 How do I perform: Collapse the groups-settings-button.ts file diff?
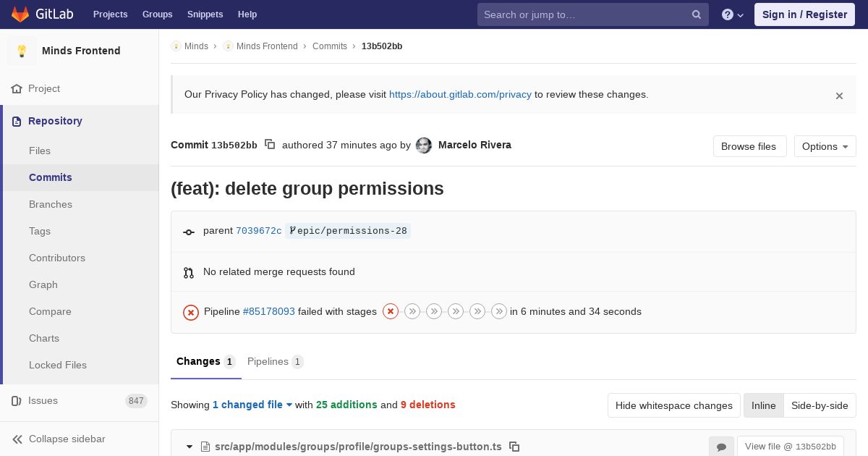coord(190,447)
